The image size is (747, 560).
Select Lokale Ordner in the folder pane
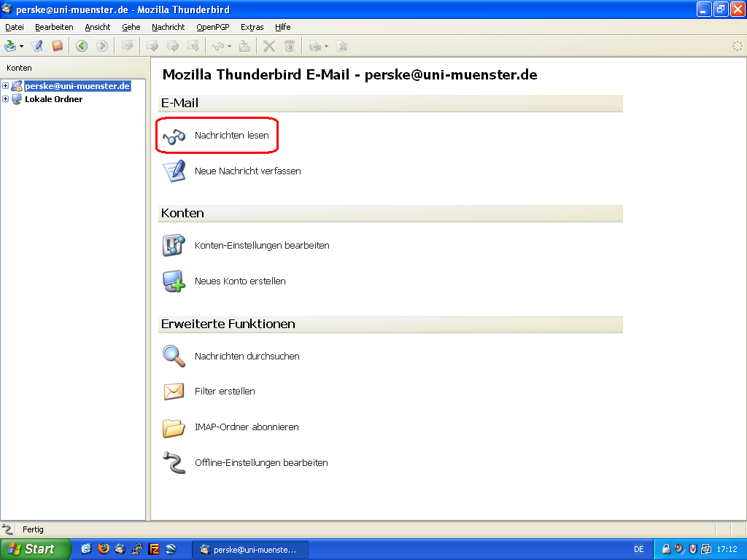tap(53, 99)
